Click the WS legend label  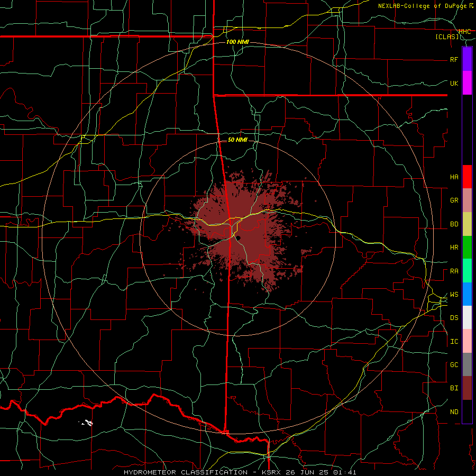pyautogui.click(x=454, y=295)
